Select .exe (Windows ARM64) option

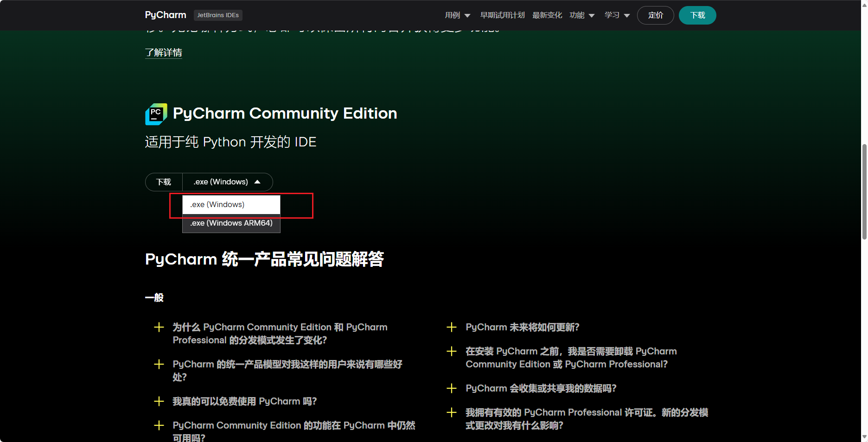pos(231,223)
